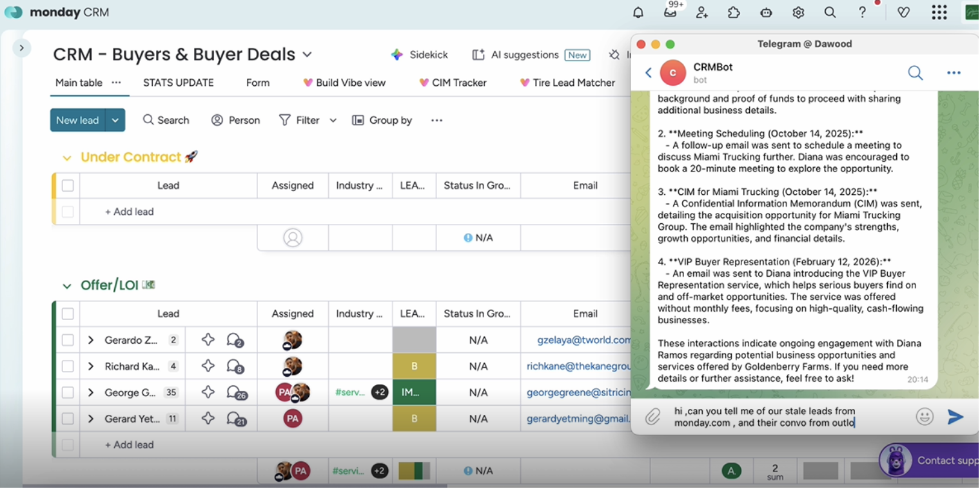Click the New lead button
Image resolution: width=980 pixels, height=489 pixels.
[77, 120]
